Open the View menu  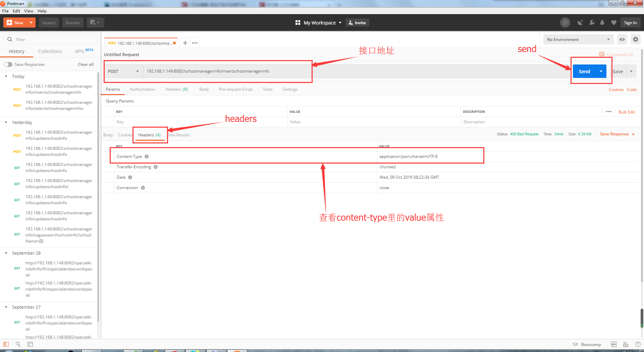[29, 11]
